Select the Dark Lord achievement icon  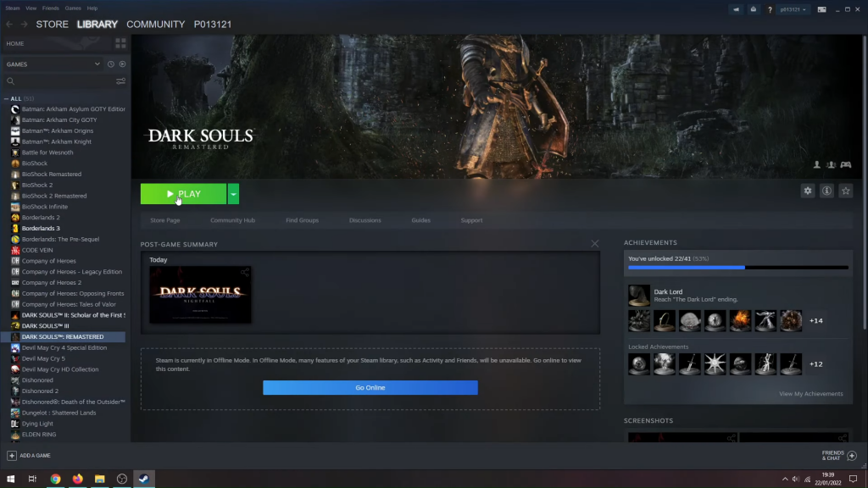point(639,296)
